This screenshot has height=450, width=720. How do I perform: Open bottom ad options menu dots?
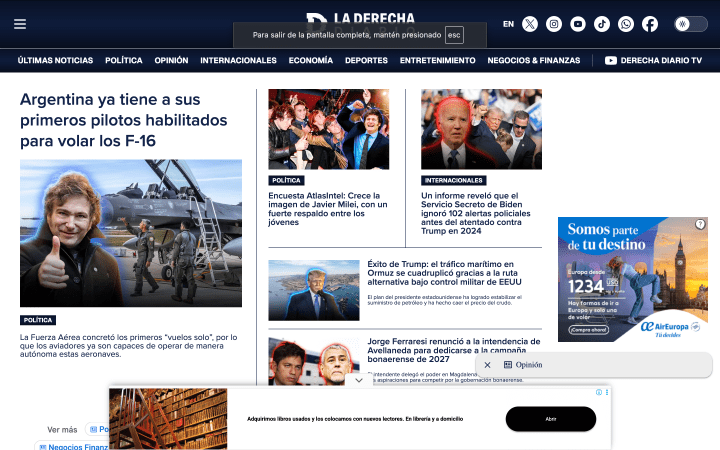click(x=607, y=392)
